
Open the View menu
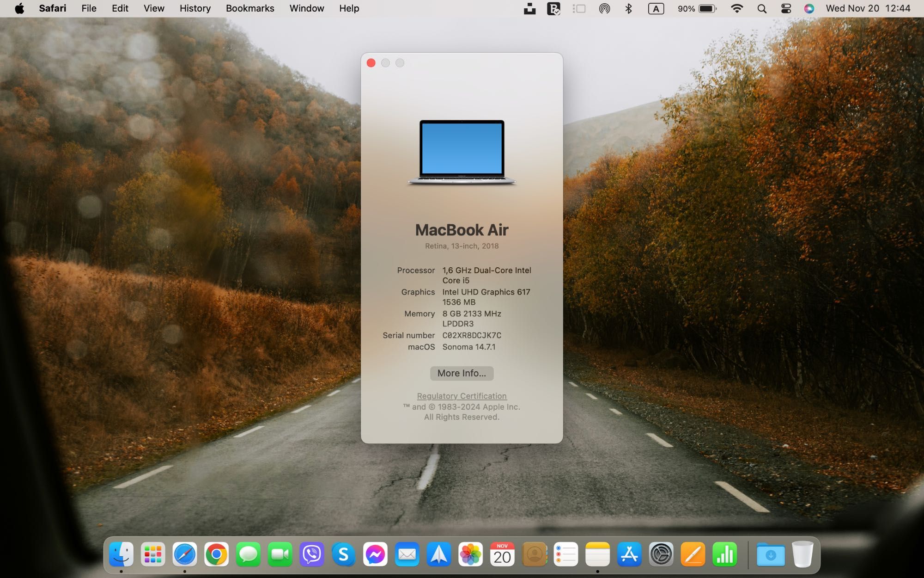point(154,8)
